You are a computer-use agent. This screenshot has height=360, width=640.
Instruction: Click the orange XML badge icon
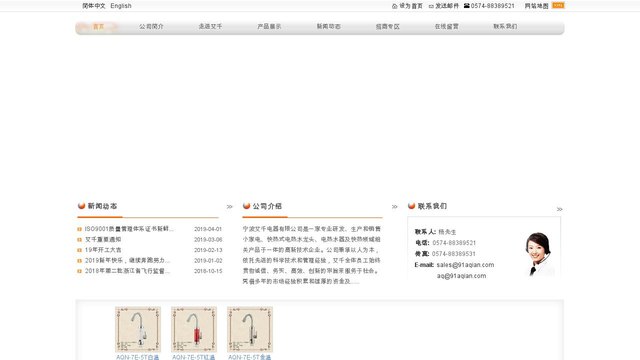point(558,5)
